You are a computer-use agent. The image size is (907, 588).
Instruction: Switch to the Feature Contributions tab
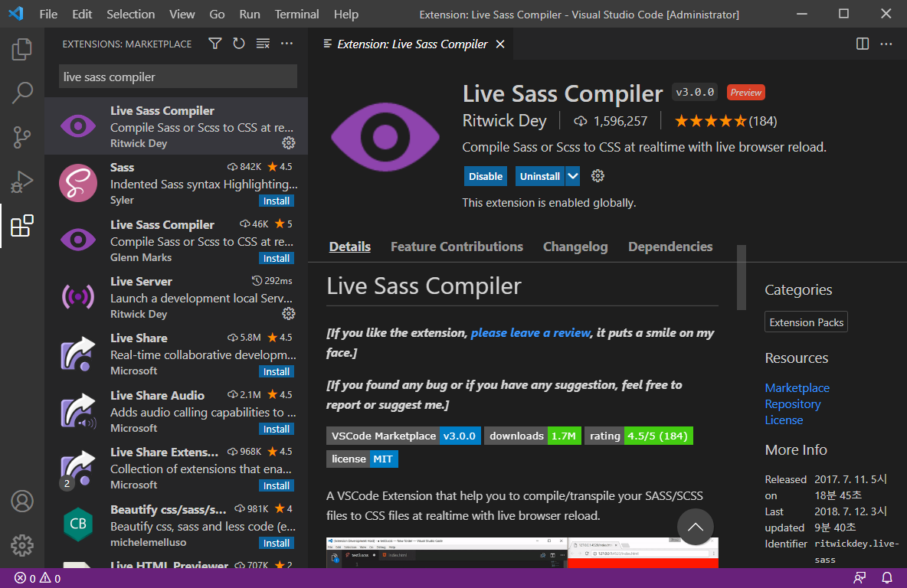pyautogui.click(x=457, y=247)
